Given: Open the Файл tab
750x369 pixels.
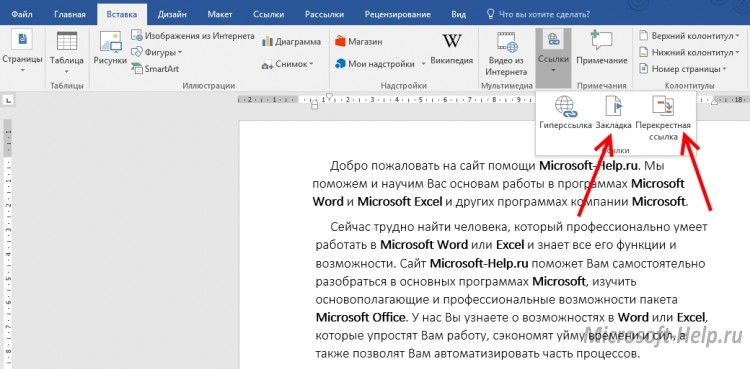Looking at the screenshot, I should tap(22, 14).
